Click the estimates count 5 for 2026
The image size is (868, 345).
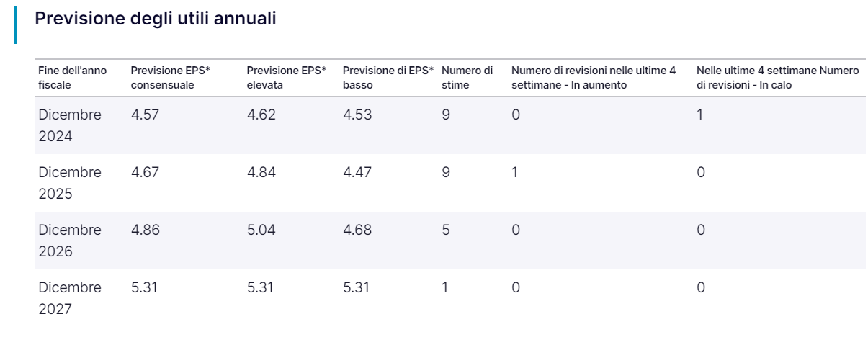click(446, 230)
